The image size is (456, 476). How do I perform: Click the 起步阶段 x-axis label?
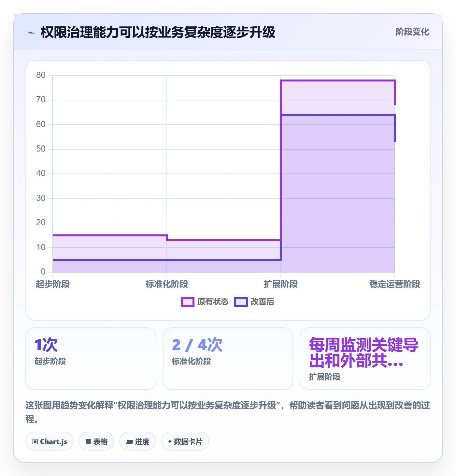pyautogui.click(x=53, y=284)
